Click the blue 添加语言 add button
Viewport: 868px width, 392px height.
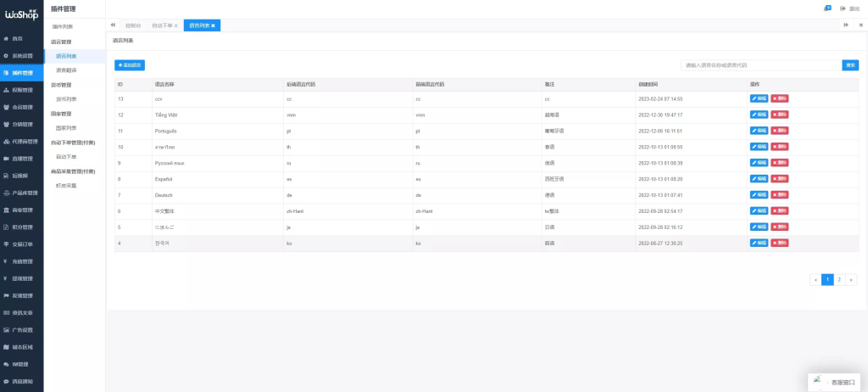tap(130, 65)
